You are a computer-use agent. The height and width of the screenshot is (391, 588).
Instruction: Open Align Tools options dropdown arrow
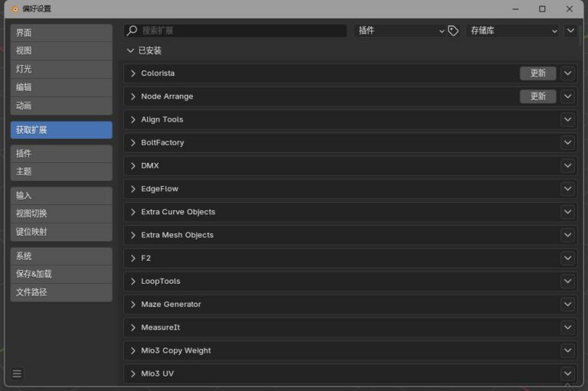[x=568, y=119]
